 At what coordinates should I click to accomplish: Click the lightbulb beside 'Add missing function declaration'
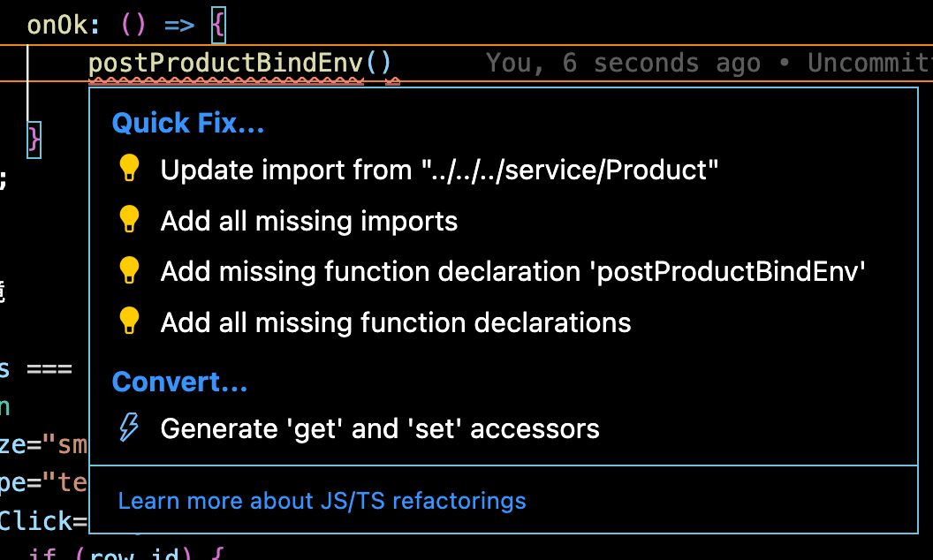coord(129,271)
